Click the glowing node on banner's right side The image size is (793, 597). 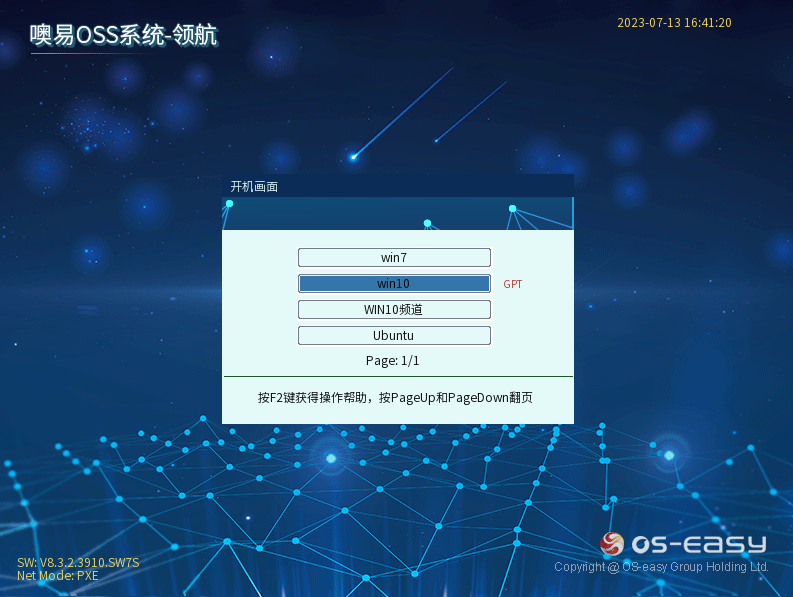click(512, 209)
